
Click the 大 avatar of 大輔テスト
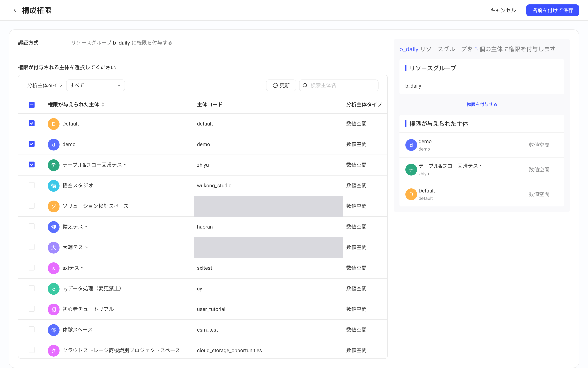point(54,247)
